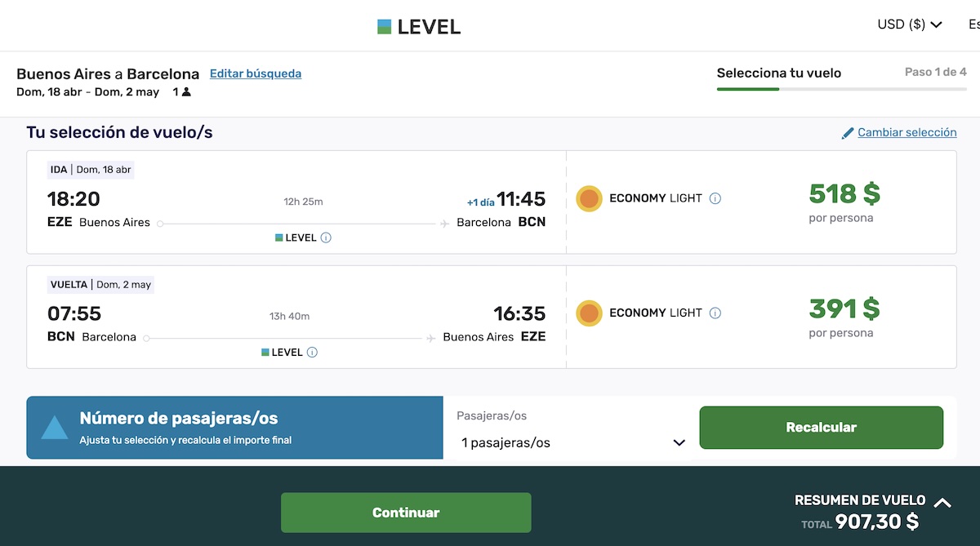Viewport: 980px width, 546px height.
Task: Click passenger person icon in search summary
Action: [x=186, y=92]
